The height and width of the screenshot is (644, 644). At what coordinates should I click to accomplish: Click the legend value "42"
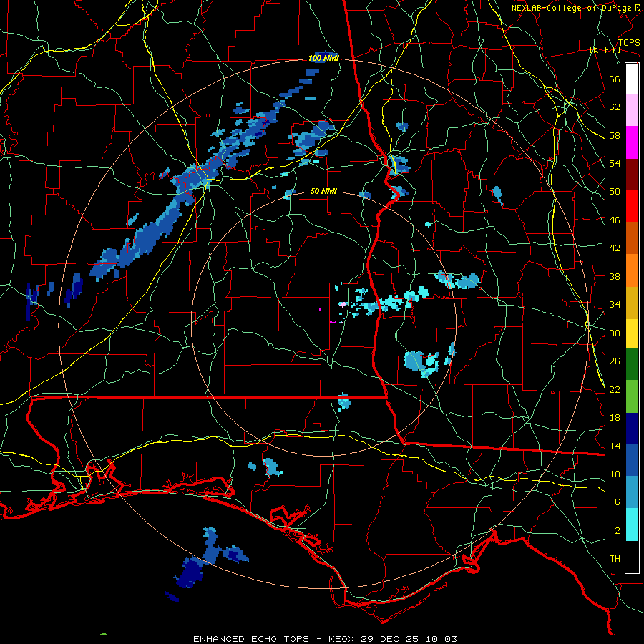615,248
